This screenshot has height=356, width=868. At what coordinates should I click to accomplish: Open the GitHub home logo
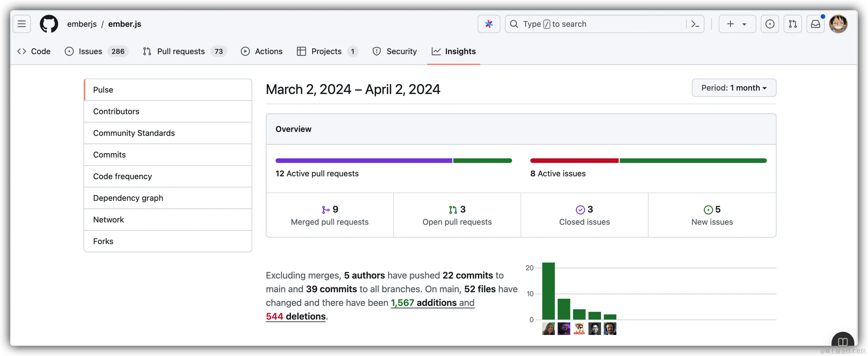(x=49, y=24)
